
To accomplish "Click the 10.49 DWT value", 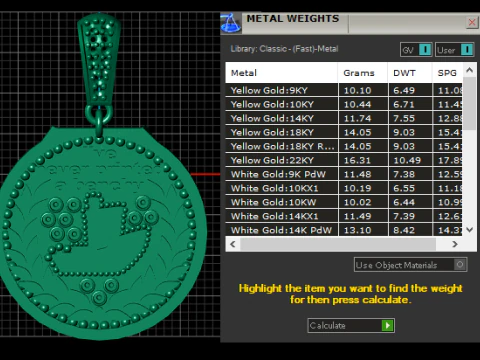I will point(407,160).
